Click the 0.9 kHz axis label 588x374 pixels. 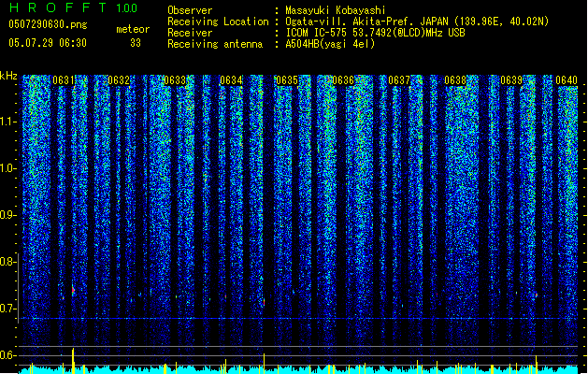click(x=8, y=215)
